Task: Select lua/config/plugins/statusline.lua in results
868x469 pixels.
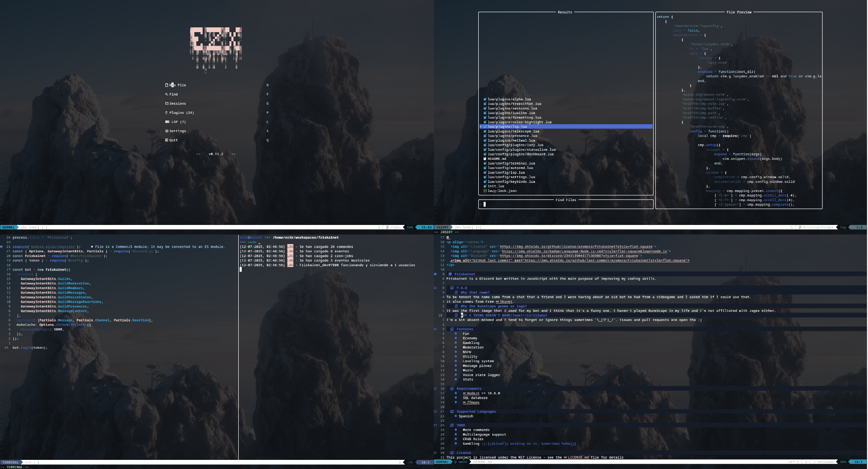Action: click(522, 150)
